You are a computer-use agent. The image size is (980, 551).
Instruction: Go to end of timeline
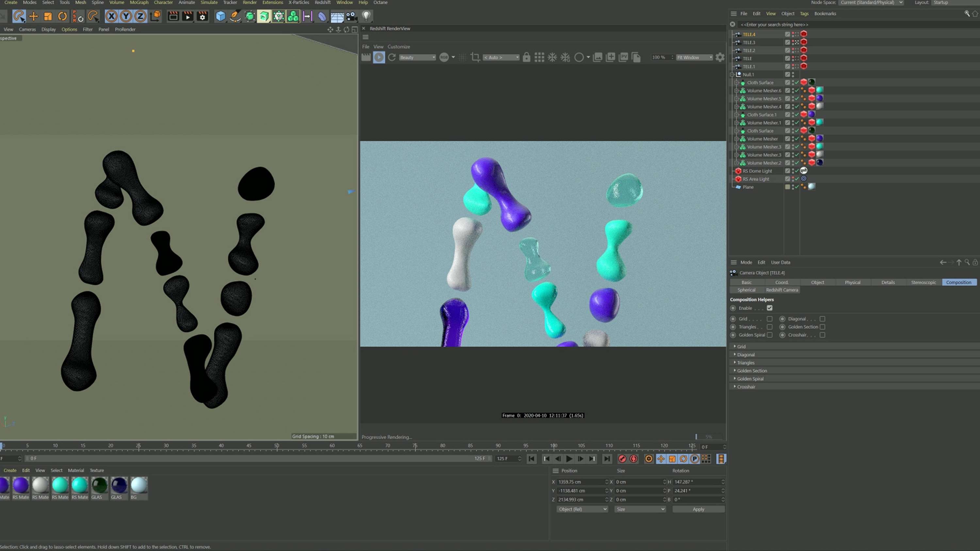click(x=607, y=459)
